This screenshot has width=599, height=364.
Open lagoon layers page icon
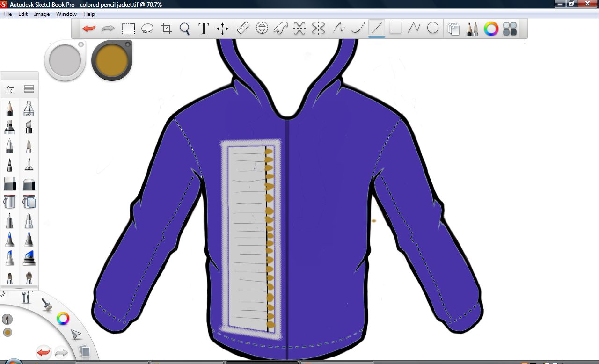click(x=84, y=351)
